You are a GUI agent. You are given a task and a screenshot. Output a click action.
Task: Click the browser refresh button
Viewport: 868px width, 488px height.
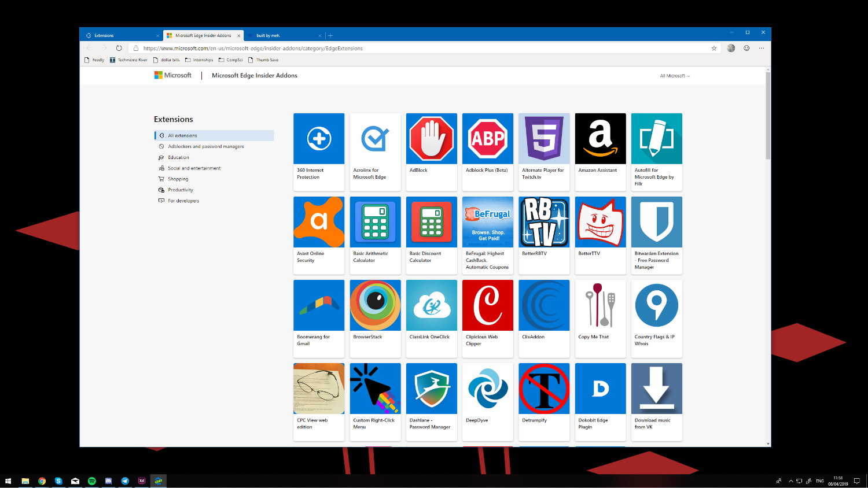click(119, 49)
